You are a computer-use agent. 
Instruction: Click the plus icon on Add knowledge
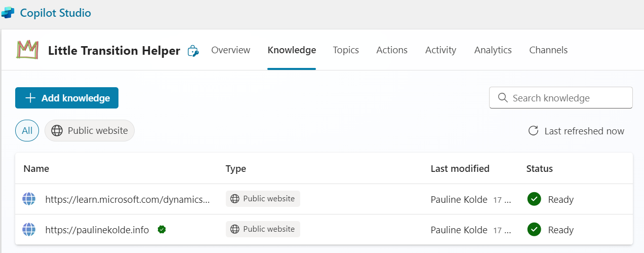tap(30, 98)
